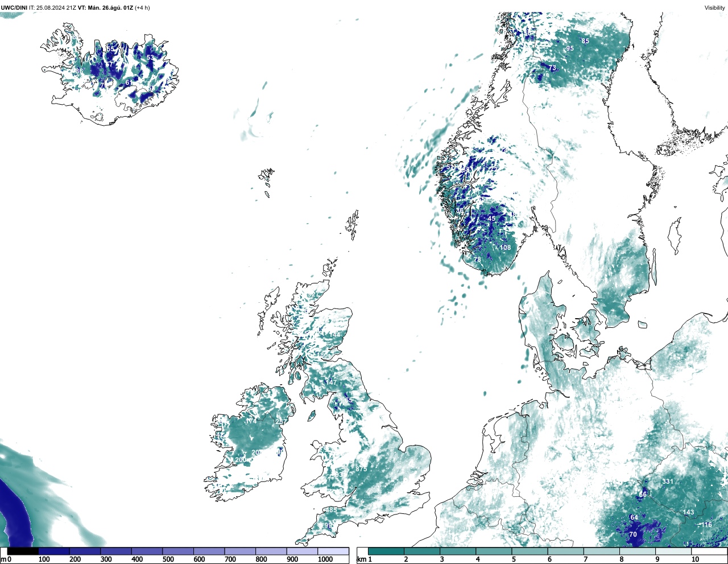This screenshot has height=564, width=728.
Task: Click the UWC/DINI model label
Action: 14,8
